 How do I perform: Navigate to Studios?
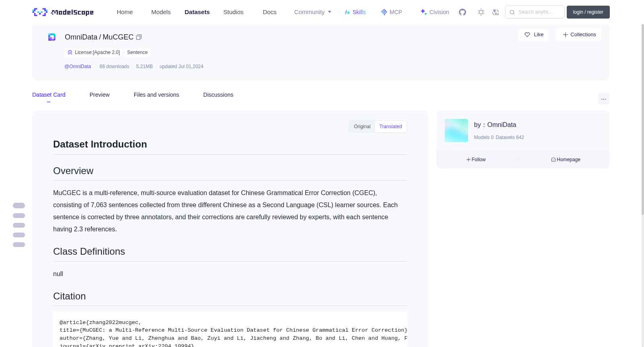(233, 12)
